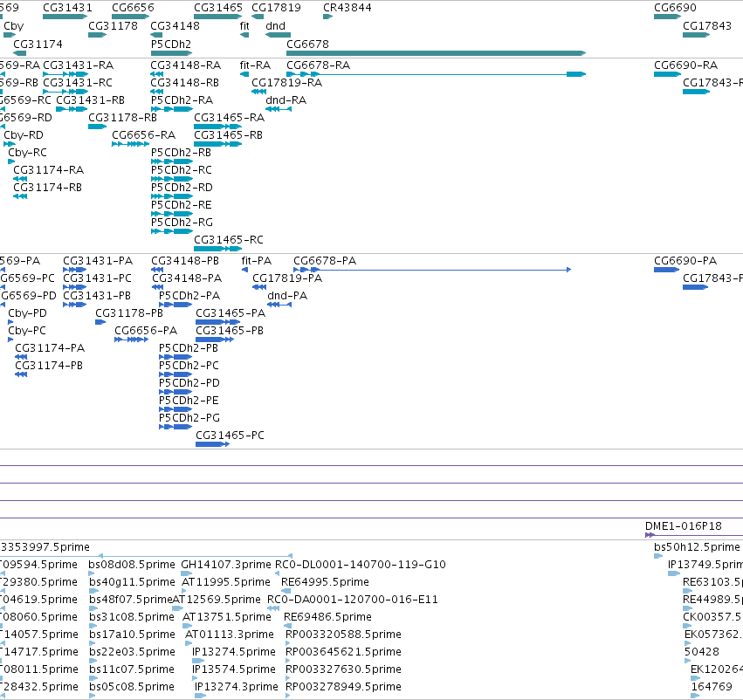Click the GH14107.3prime EST label
This screenshot has width=743, height=700.
pos(226,564)
